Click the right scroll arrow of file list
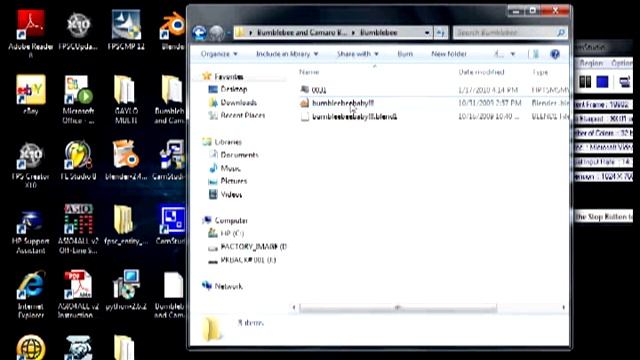The height and width of the screenshot is (360, 640). click(x=564, y=308)
